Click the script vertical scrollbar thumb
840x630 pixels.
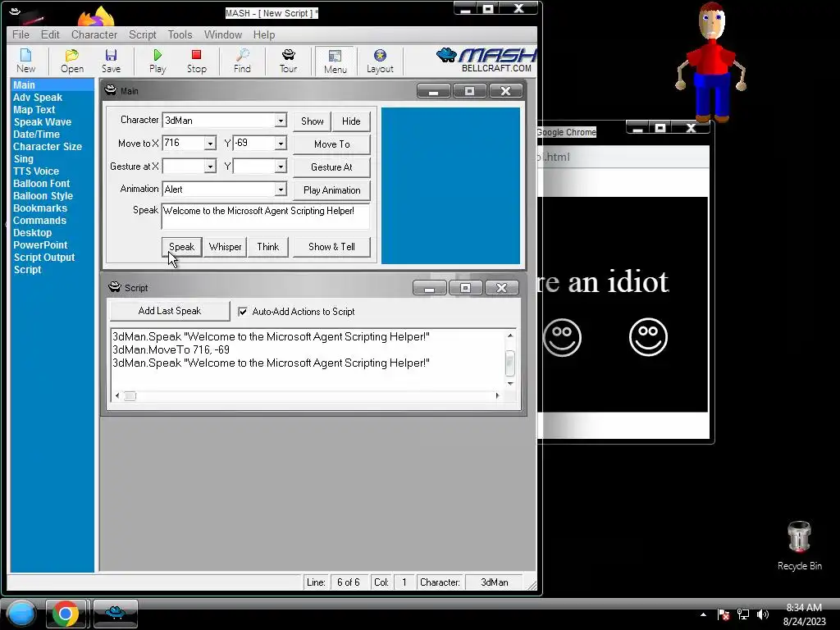510,363
